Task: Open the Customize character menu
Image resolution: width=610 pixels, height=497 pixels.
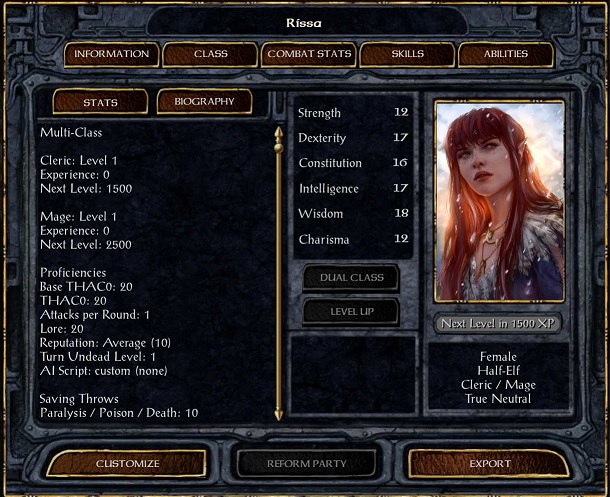Action: point(127,464)
